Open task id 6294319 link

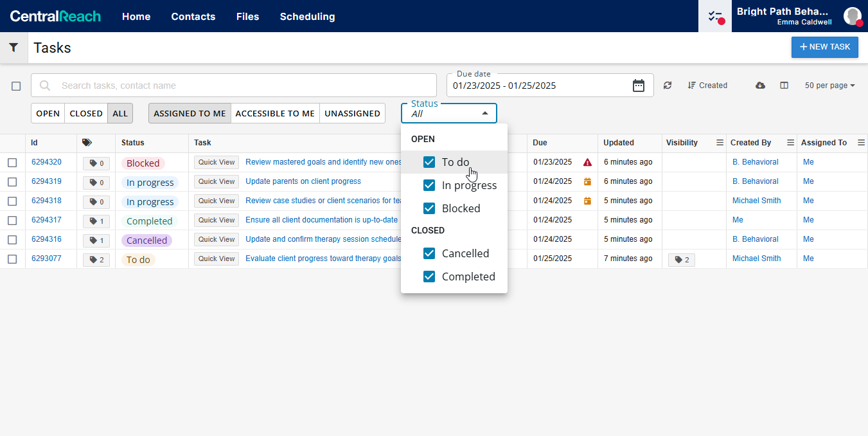coord(46,181)
